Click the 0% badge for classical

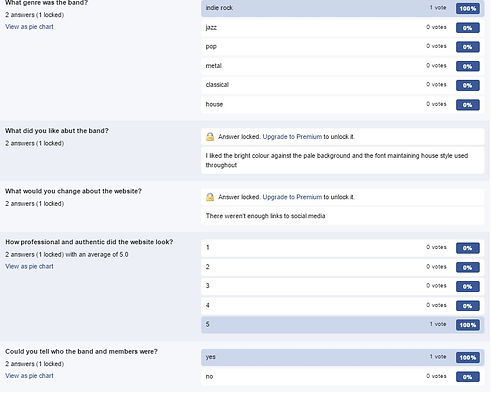click(x=468, y=85)
